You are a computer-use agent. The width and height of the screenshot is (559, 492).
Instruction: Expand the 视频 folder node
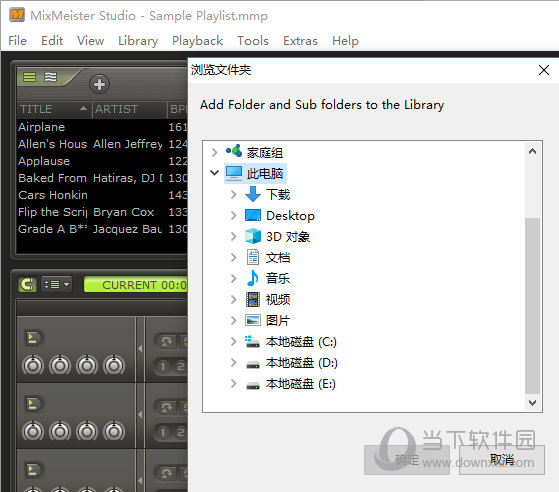(x=234, y=299)
